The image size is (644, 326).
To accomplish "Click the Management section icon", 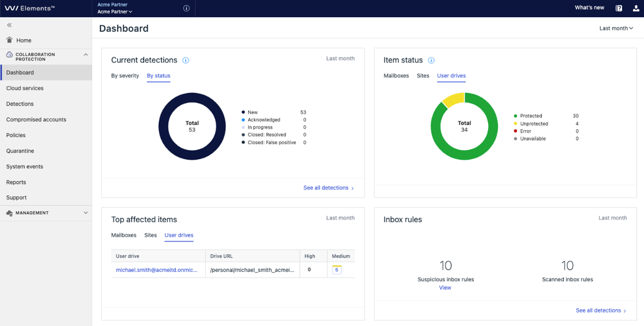I will tap(9, 213).
